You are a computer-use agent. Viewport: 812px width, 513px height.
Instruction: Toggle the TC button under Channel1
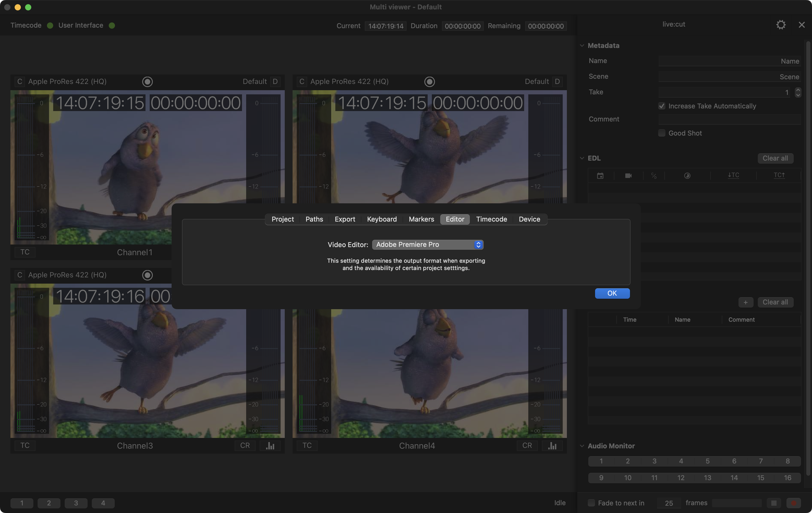pyautogui.click(x=25, y=252)
